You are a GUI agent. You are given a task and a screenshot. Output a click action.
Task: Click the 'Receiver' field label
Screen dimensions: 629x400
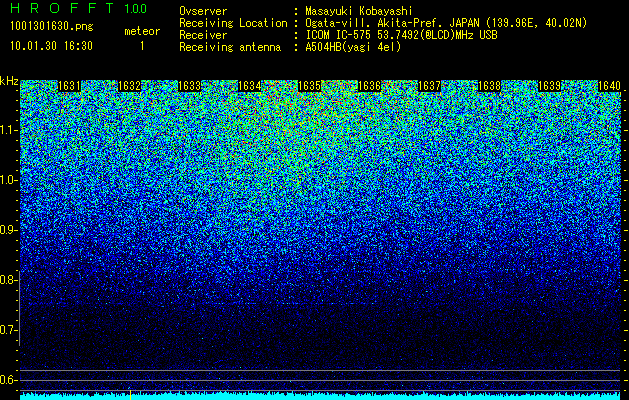pos(203,35)
